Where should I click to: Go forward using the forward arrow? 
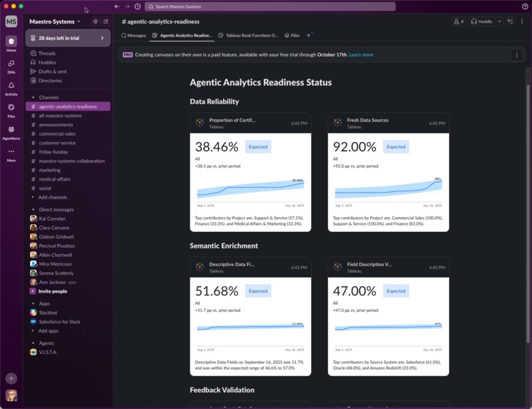pos(127,6)
